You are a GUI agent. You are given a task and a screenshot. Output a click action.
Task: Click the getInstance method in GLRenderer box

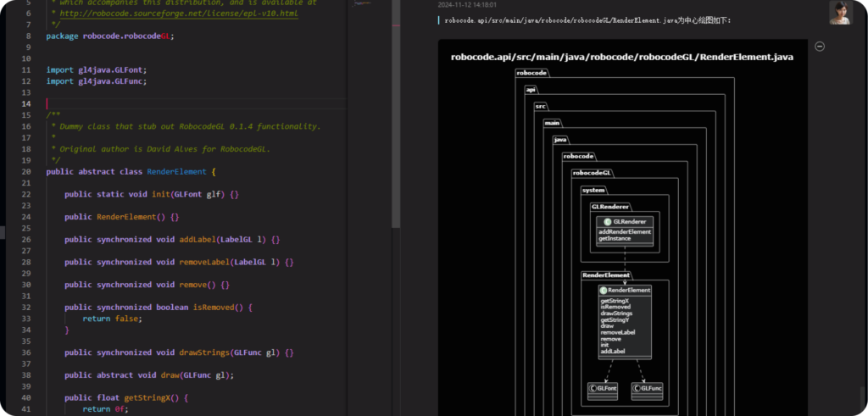point(615,238)
